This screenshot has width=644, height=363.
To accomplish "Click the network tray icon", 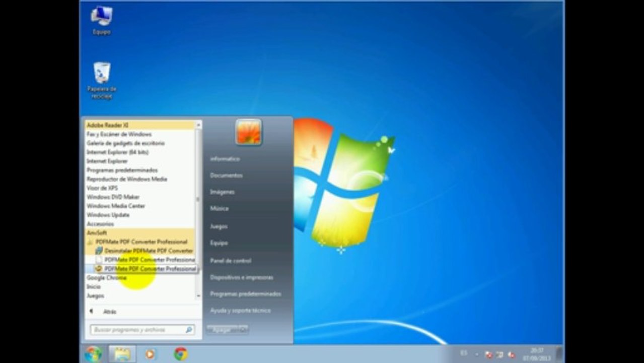I will coord(500,354).
